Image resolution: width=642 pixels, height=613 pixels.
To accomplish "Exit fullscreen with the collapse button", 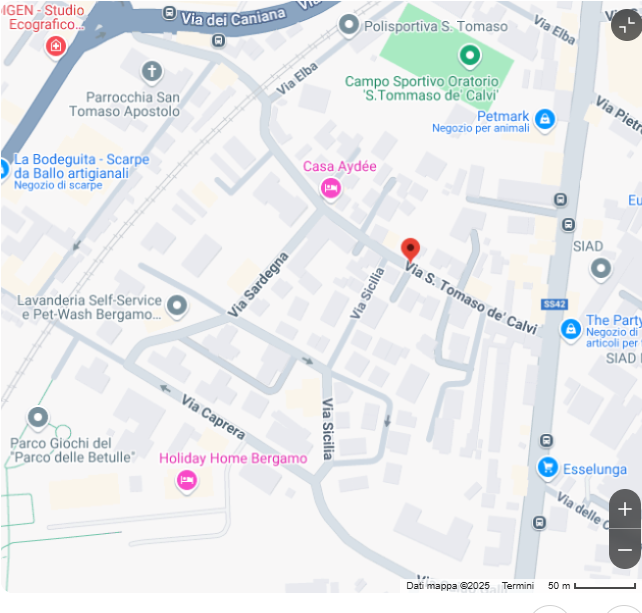I will (626, 25).
